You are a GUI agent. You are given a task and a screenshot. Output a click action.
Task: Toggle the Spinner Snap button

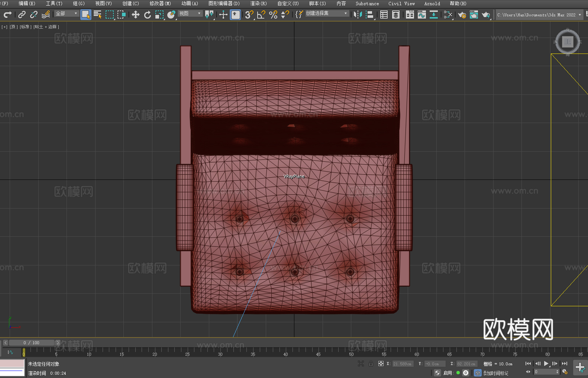tap(285, 14)
